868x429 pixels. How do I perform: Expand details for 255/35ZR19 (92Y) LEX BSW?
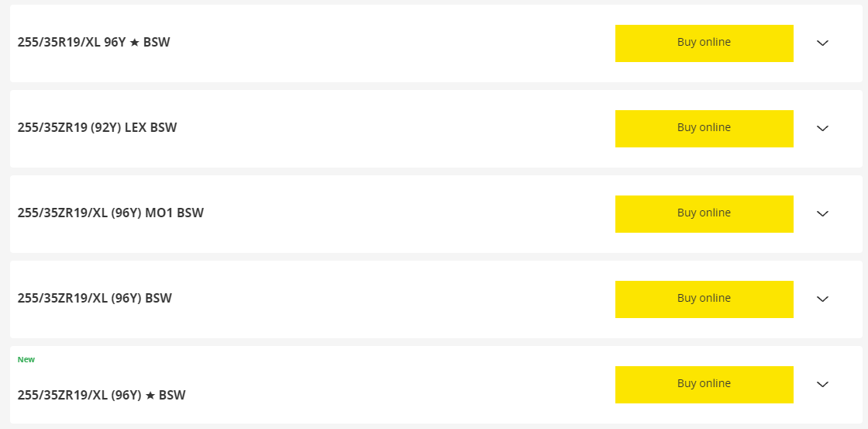tap(823, 129)
